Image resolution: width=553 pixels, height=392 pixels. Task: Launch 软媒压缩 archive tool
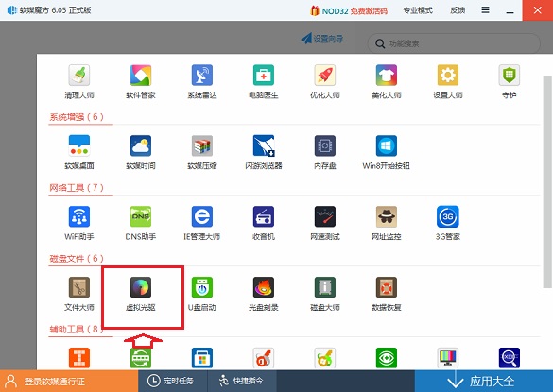(x=201, y=152)
